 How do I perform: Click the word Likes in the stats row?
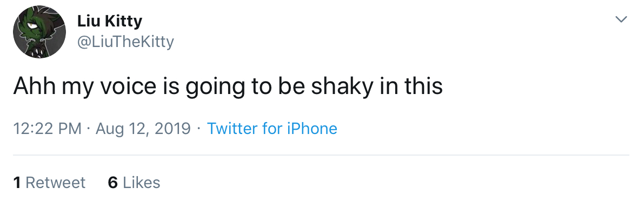tap(141, 182)
